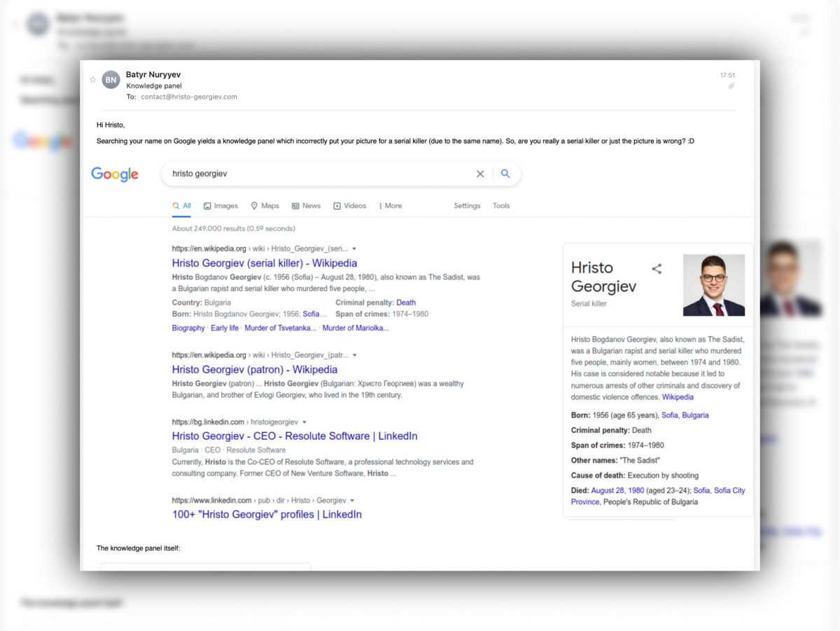
Task: Expand arrow next to serial killer Wikipedia URL
Action: coord(354,249)
